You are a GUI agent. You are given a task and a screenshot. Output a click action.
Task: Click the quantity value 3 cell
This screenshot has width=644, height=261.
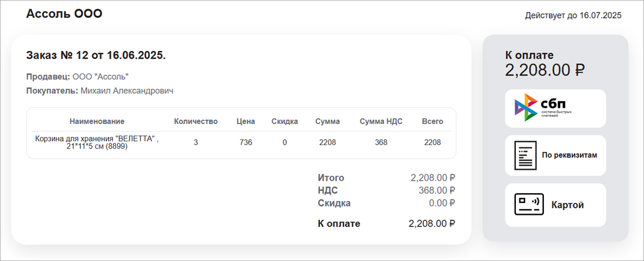coord(196,142)
